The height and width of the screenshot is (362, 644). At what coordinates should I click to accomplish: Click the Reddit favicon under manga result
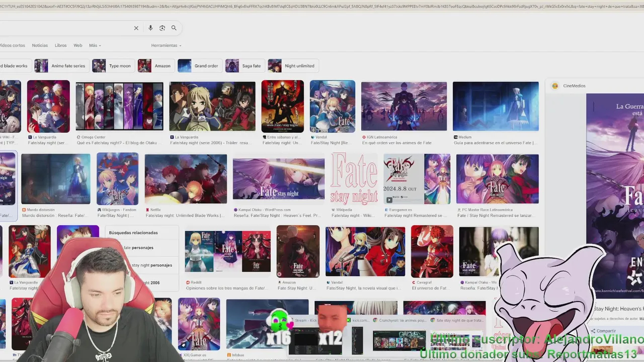pos(188,283)
